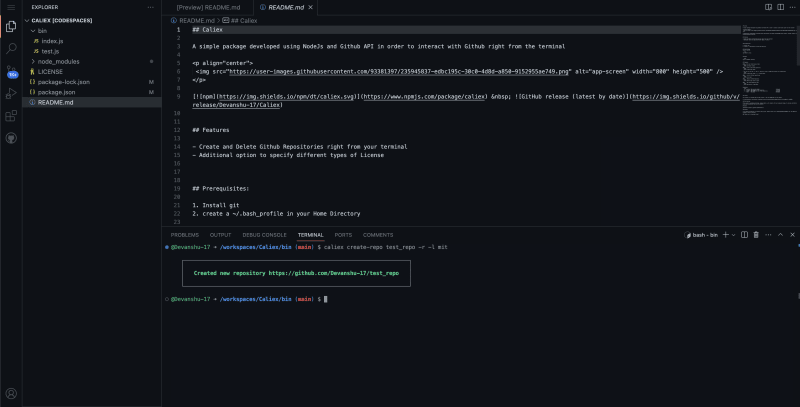The image size is (800, 407).
Task: Open the PORTS panel tab
Action: click(x=343, y=235)
